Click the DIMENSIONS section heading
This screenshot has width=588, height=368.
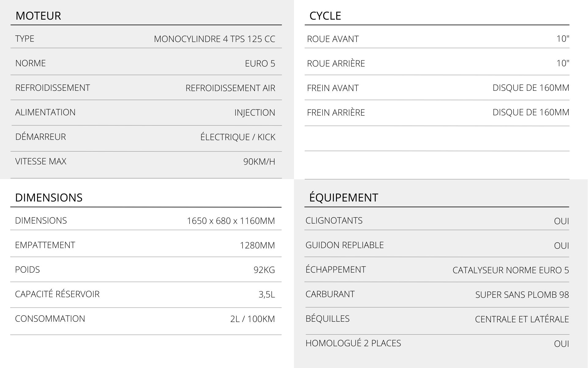point(49,197)
